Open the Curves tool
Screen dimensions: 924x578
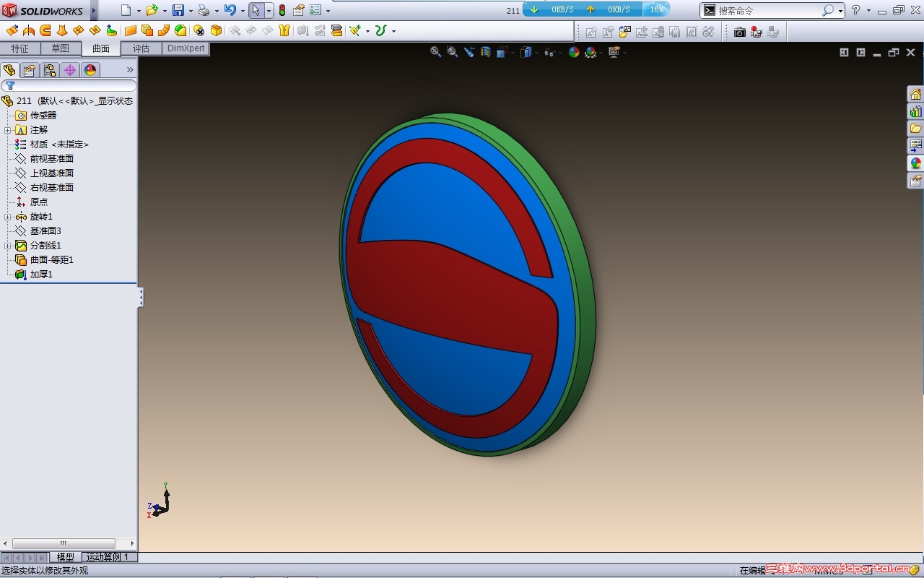click(380, 30)
